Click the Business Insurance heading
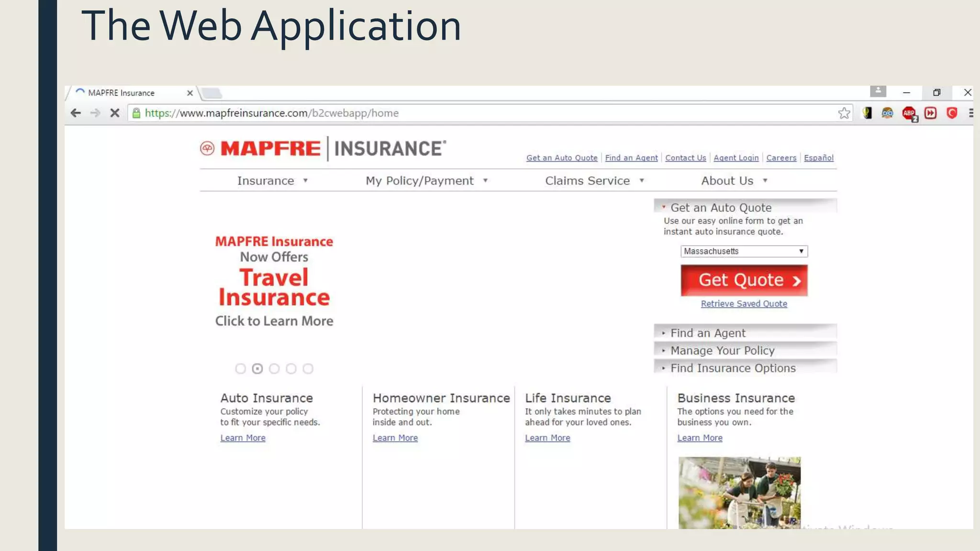980x551 pixels. click(736, 398)
